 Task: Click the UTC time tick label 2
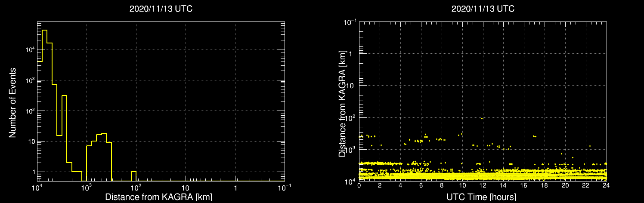pyautogui.click(x=380, y=186)
